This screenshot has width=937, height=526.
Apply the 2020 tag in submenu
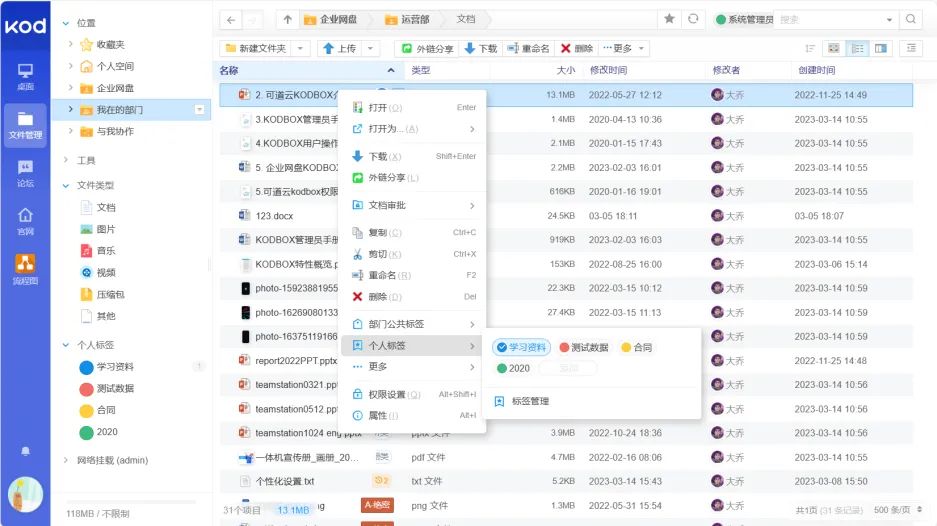pos(513,368)
